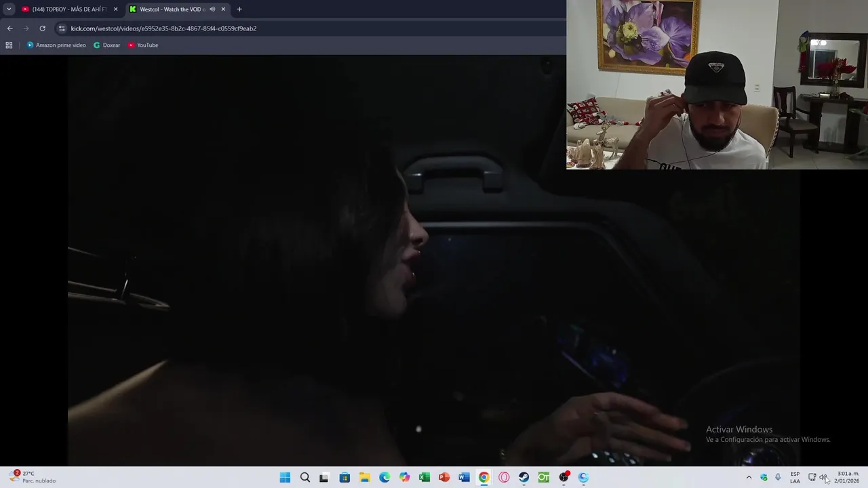This screenshot has height=488, width=868.
Task: Close the TOPBOY YouTube tab
Action: tap(115, 9)
